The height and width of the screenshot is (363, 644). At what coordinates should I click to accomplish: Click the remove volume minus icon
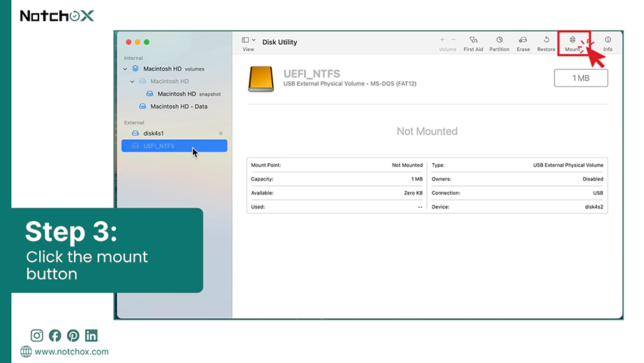click(x=453, y=40)
